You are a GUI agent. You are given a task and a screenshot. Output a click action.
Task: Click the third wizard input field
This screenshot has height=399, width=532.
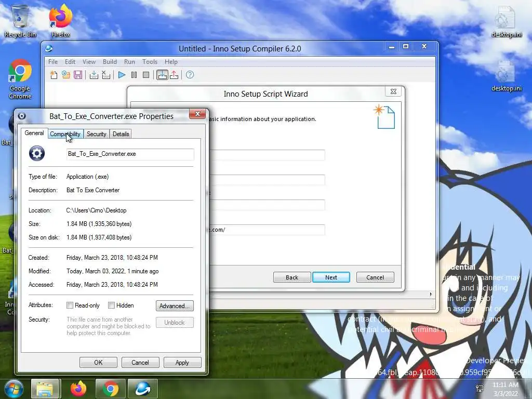[x=267, y=205]
